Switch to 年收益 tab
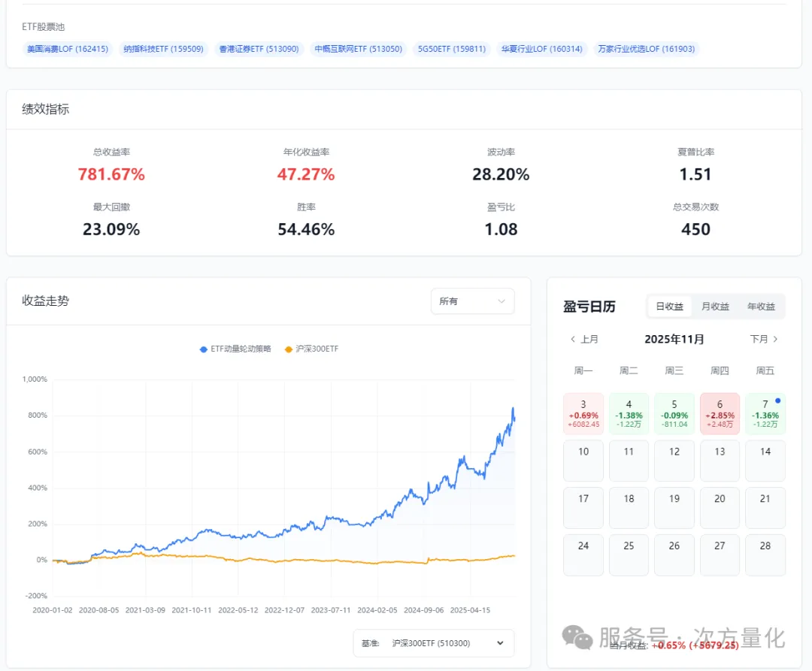 pos(761,307)
